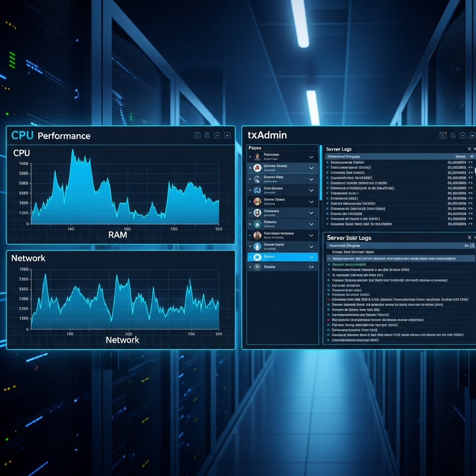Screen dimensions: 476x476
Task: Open the menu lines icon in txAdmin header
Action: coord(453,135)
